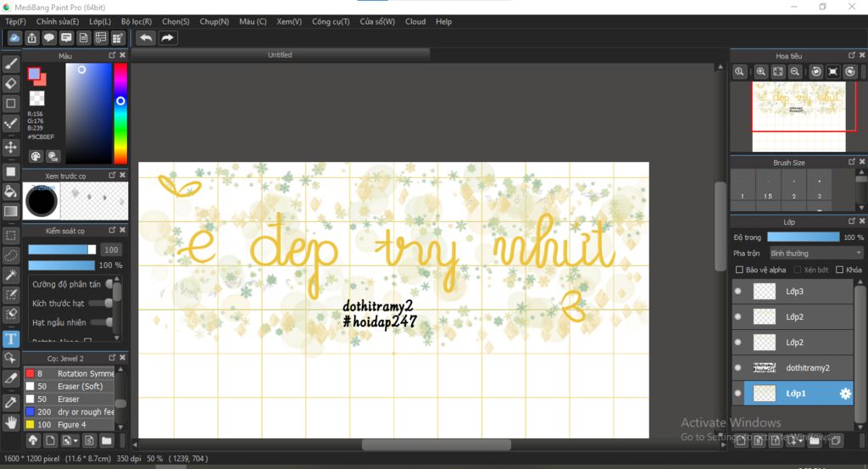This screenshot has width=868, height=469.
Task: Rotate canvas left in navigator
Action: click(x=816, y=71)
